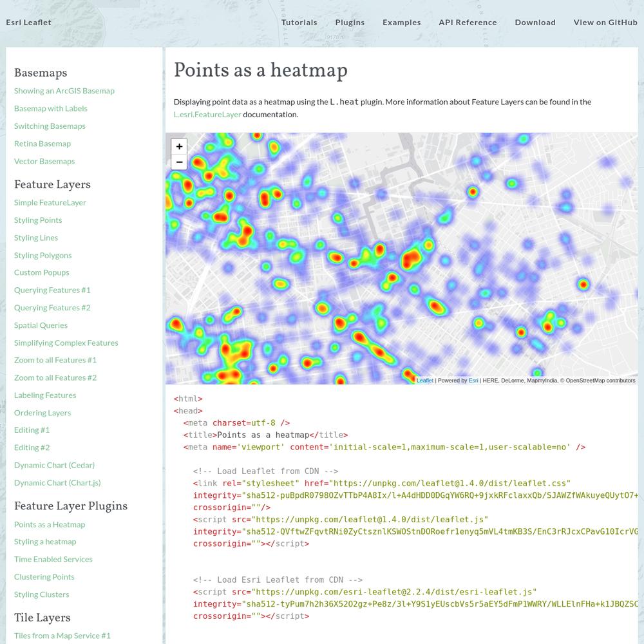Click View on GitHub
This screenshot has height=644, width=644.
[x=605, y=23]
